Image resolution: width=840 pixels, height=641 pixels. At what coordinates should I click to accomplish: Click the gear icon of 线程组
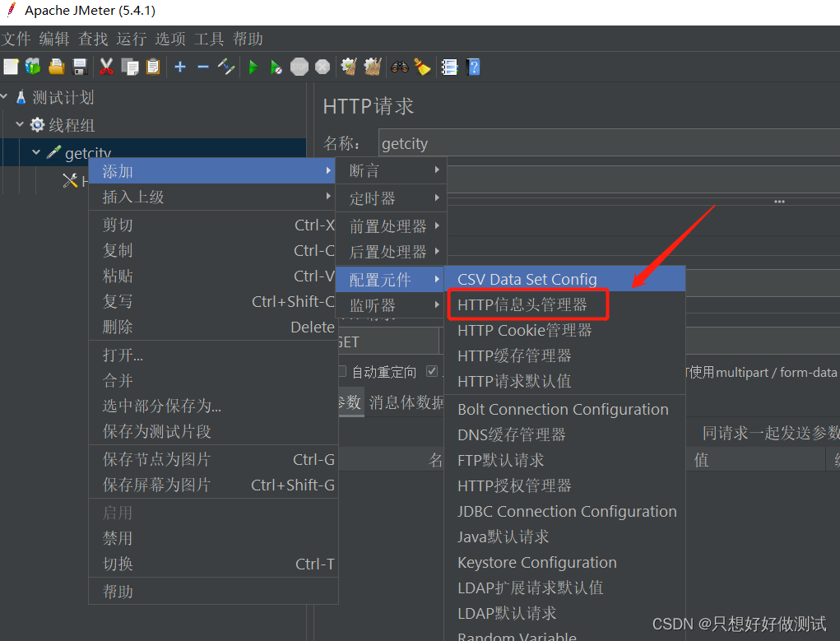click(37, 125)
